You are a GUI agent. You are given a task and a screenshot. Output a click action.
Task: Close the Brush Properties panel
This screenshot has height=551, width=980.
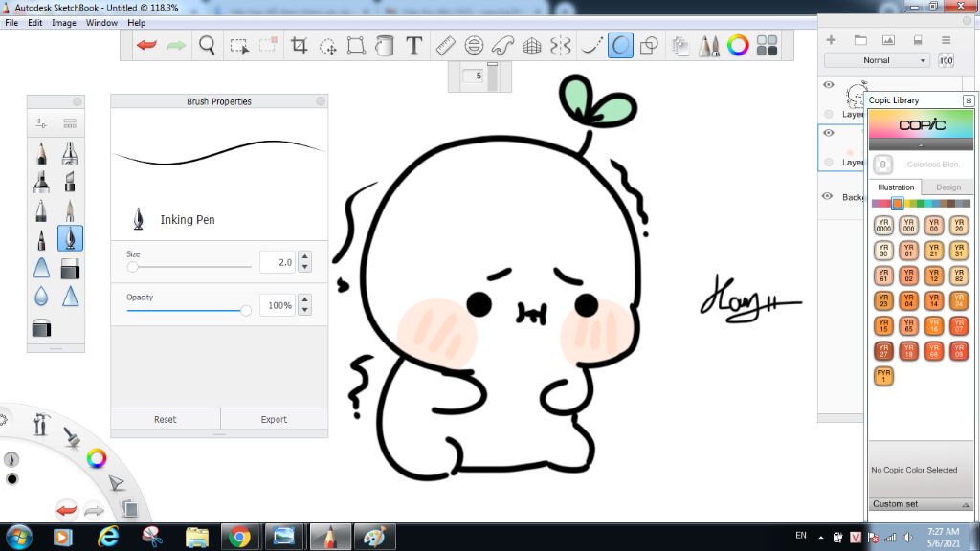(321, 101)
